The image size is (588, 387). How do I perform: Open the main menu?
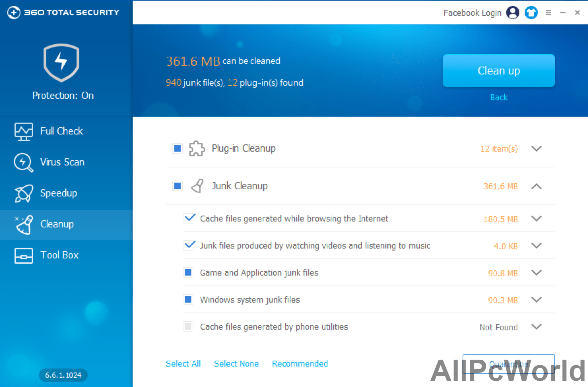pyautogui.click(x=549, y=13)
